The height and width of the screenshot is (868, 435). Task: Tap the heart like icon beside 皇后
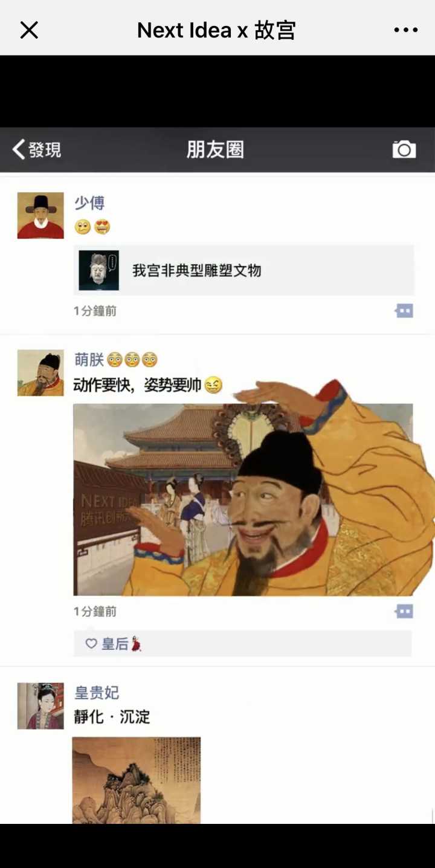(91, 644)
